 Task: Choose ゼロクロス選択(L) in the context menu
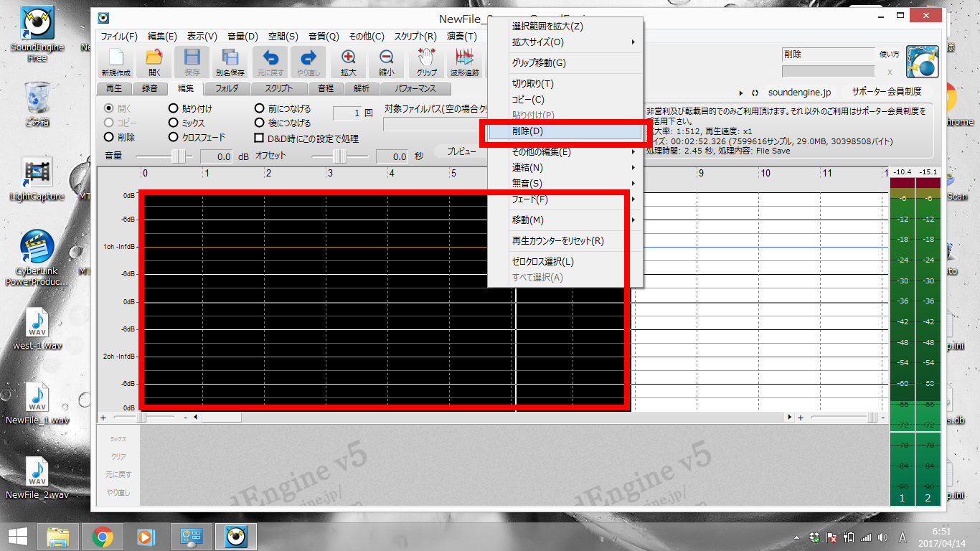click(x=565, y=262)
